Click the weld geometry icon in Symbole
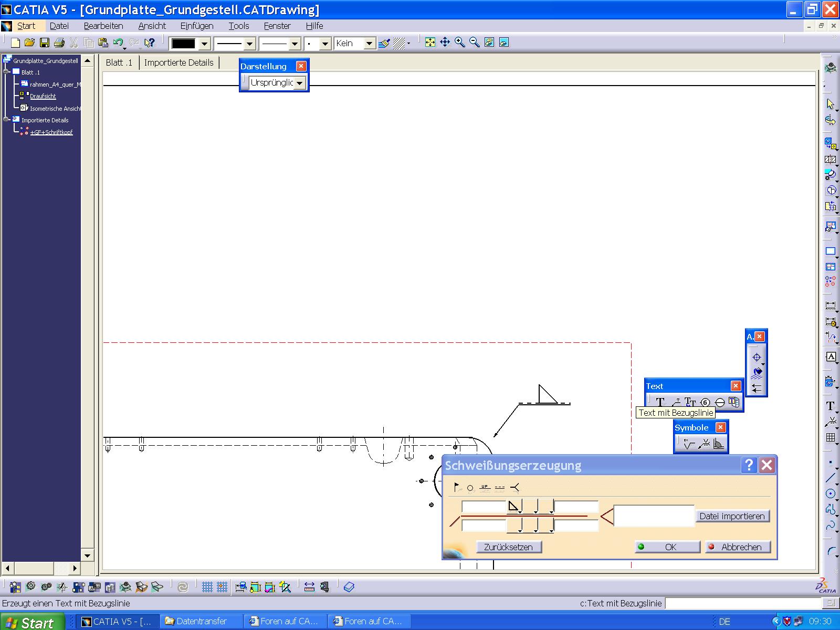Screen dimensions: 840x630 coord(719,444)
